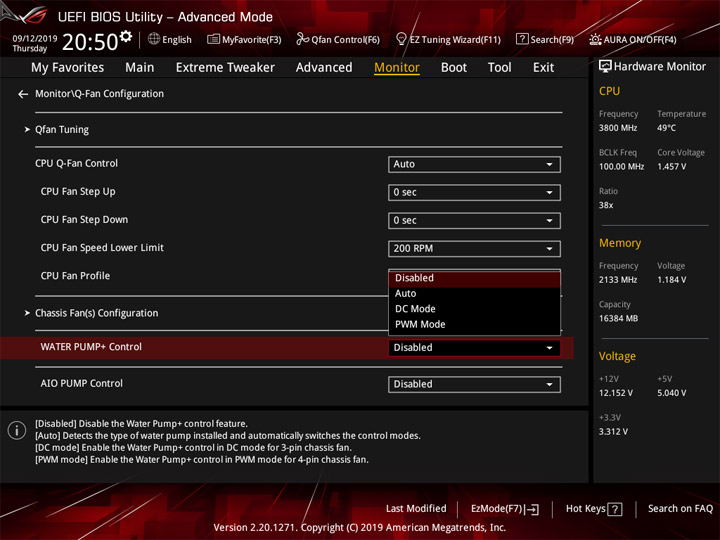Open the Extreme Tweaker tab
The height and width of the screenshot is (540, 720).
(225, 68)
